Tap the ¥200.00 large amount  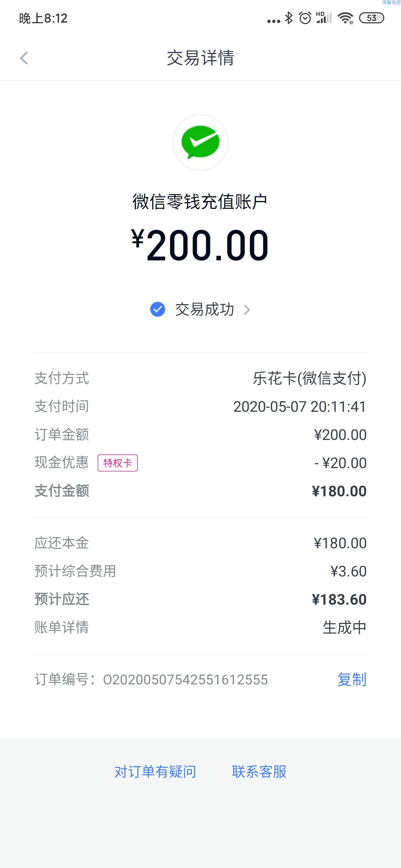[x=200, y=245]
